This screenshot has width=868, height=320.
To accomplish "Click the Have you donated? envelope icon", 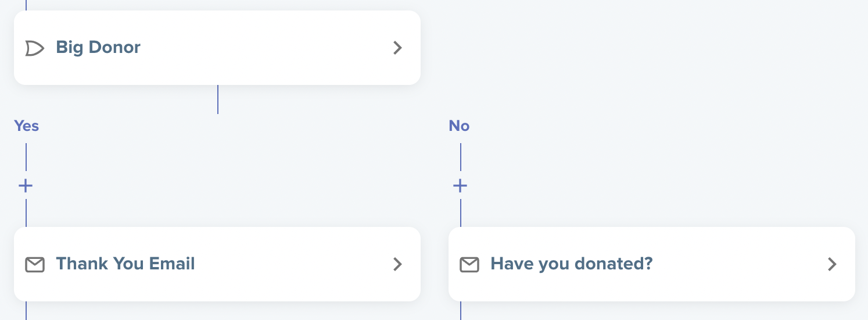I will [x=469, y=265].
